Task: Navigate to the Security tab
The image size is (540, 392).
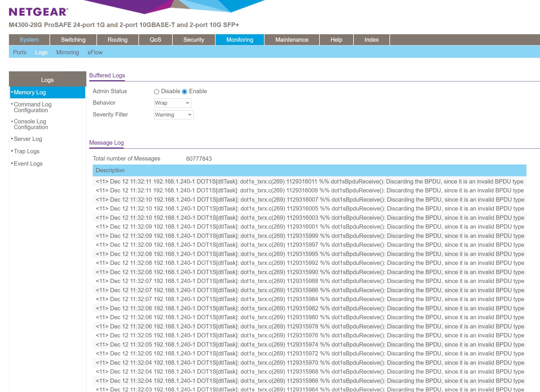Action: [194, 40]
